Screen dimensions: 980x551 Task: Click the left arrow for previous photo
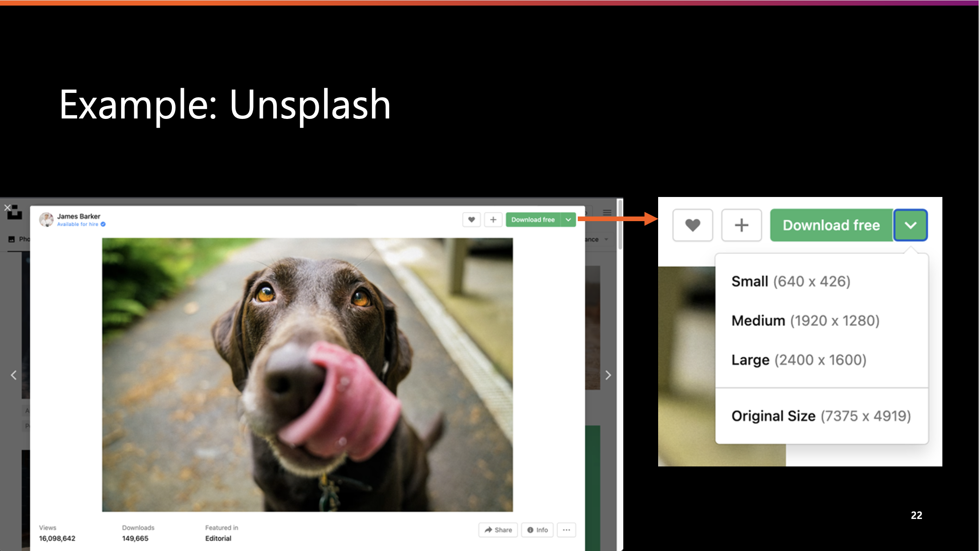[13, 375]
